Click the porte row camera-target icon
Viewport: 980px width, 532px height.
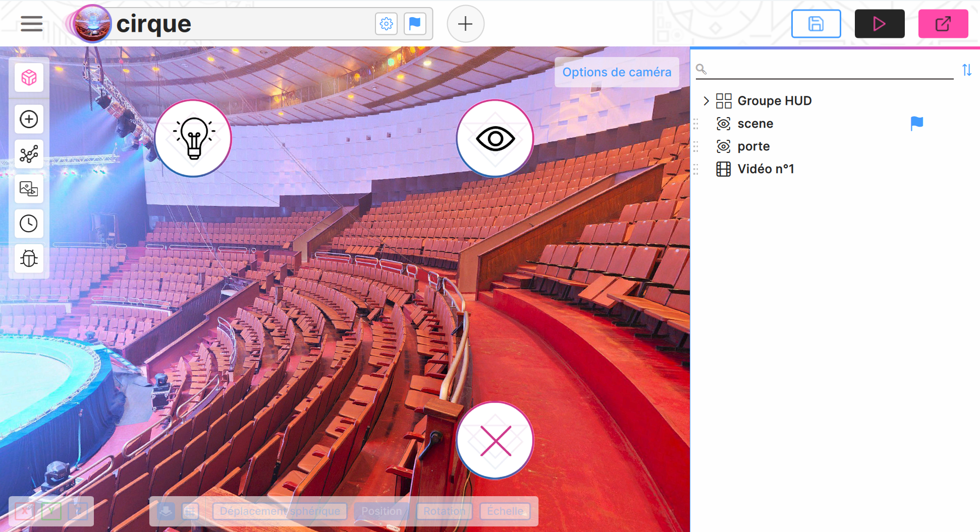pos(724,146)
